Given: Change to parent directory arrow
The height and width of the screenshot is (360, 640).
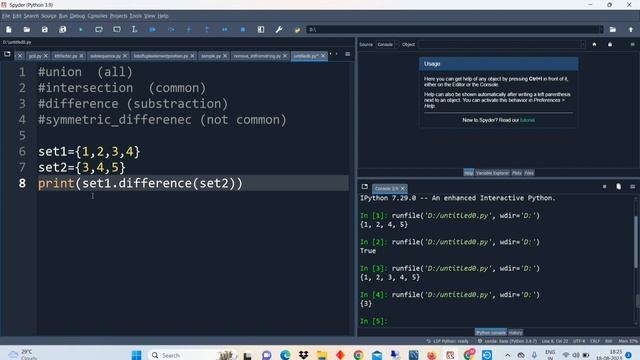Looking at the screenshot, I should 631,29.
